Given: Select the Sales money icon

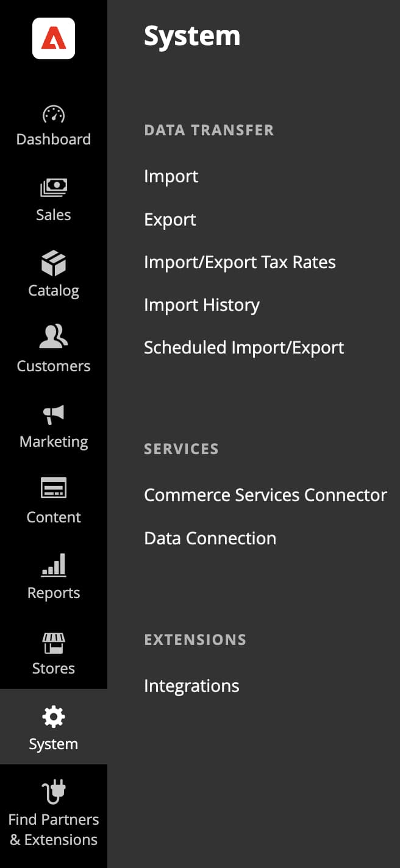Looking at the screenshot, I should pyautogui.click(x=54, y=188).
